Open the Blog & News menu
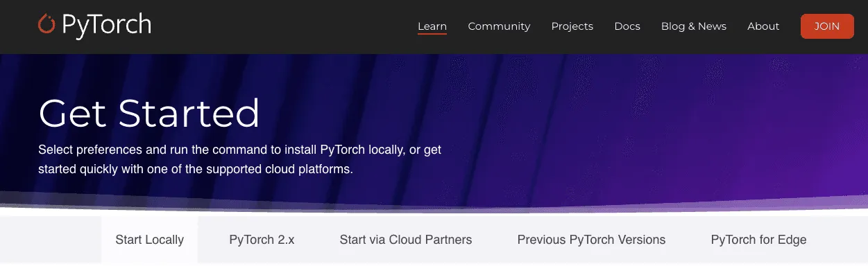The image size is (868, 275). (694, 26)
